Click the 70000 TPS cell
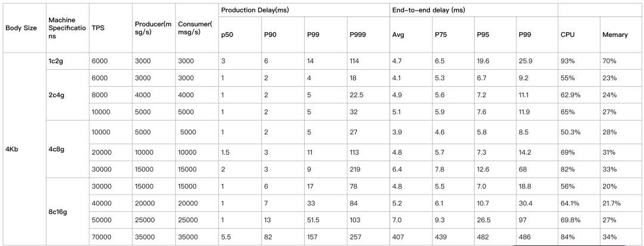The width and height of the screenshot is (644, 246). (110, 237)
